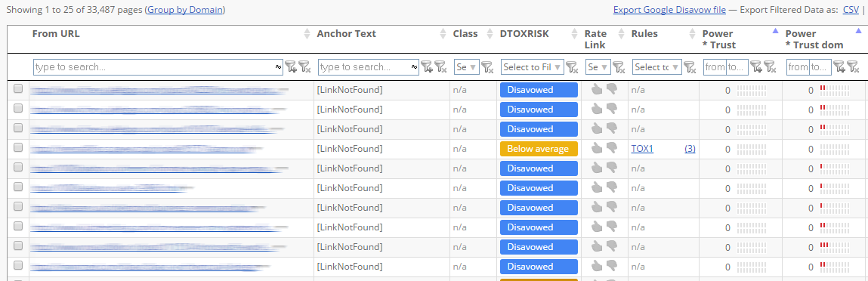The height and width of the screenshot is (281, 868).
Task: Sort by the DTOXRISK column arrows
Action: click(x=575, y=34)
